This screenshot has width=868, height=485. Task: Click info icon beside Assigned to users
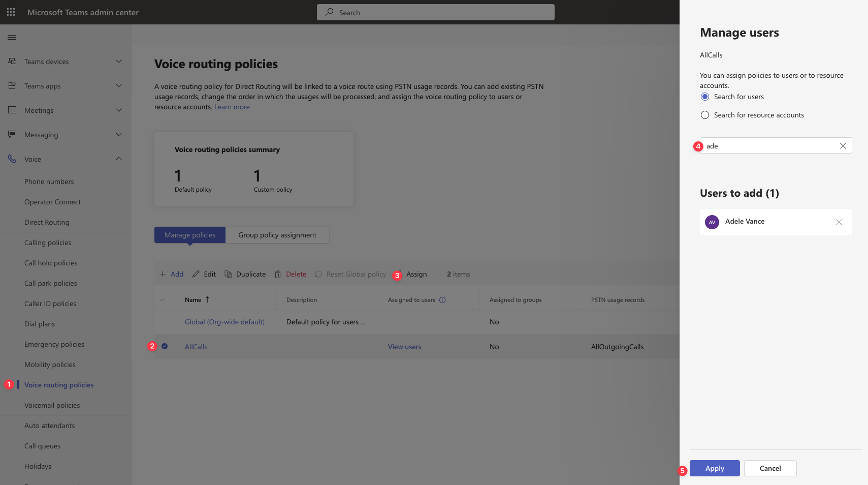click(x=442, y=300)
